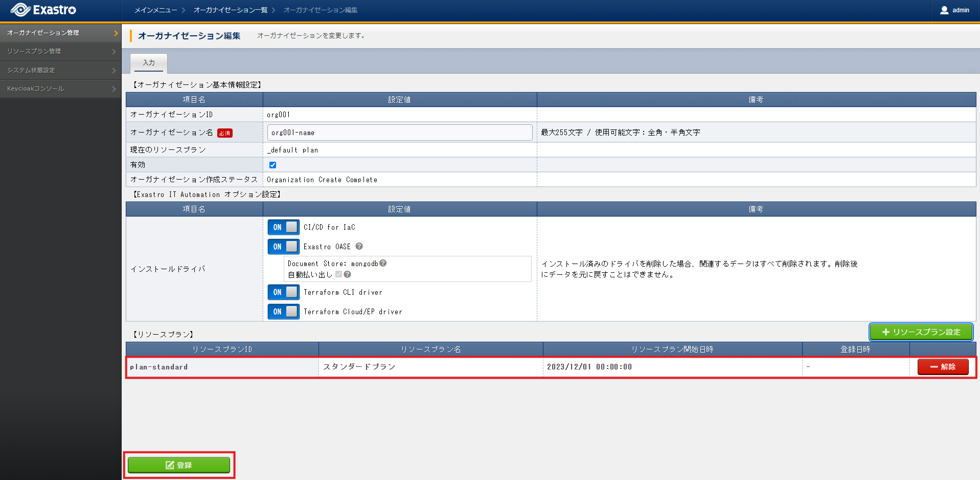Image resolution: width=980 pixels, height=480 pixels.
Task: Expand the Keycloakコンソール sidebar item
Action: pyautogui.click(x=60, y=89)
